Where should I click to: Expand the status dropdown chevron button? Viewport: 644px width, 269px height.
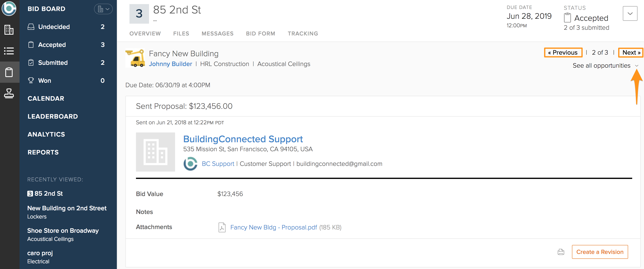click(630, 13)
